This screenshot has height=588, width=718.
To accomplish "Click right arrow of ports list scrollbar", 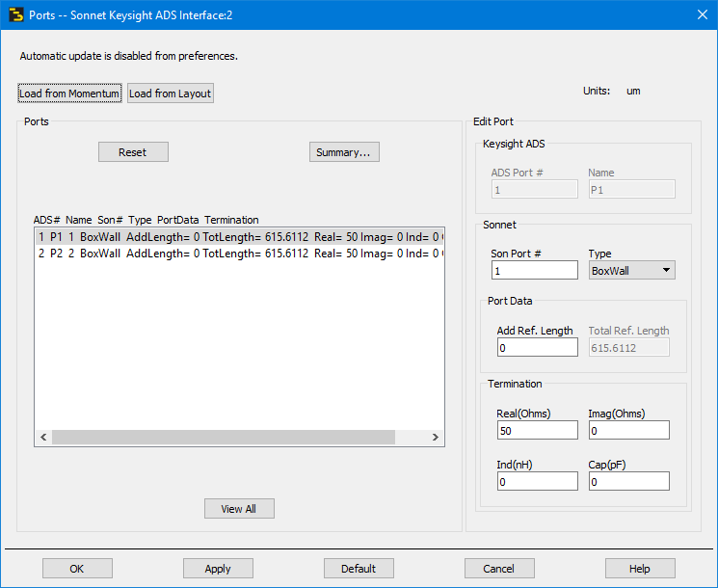I will click(435, 437).
